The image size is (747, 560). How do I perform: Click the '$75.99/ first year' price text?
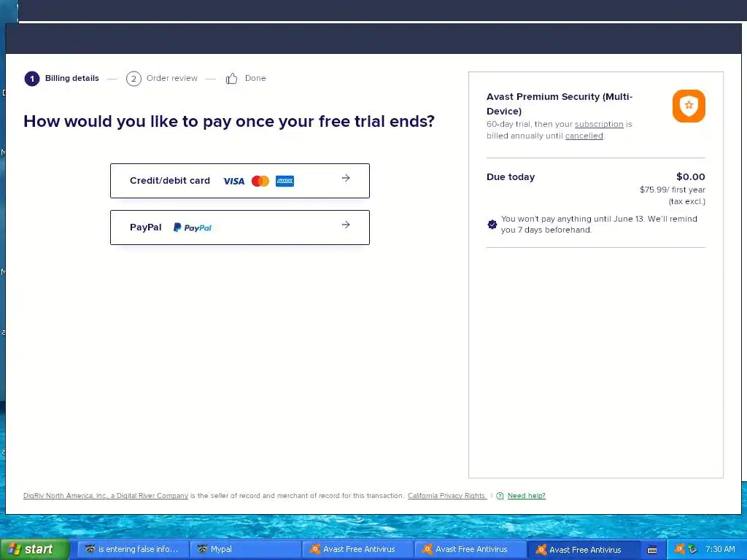coord(672,190)
